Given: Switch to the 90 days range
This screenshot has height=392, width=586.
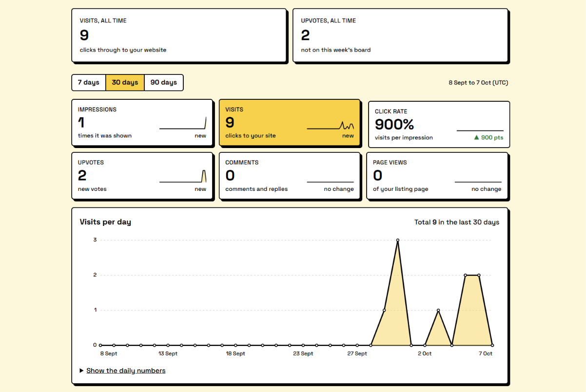Looking at the screenshot, I should tap(164, 82).
